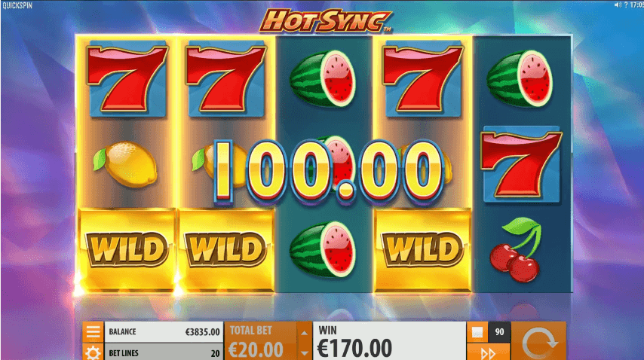Mute the game sound speaker icon
Image resolution: width=644 pixels, height=360 pixels.
tap(618, 5)
